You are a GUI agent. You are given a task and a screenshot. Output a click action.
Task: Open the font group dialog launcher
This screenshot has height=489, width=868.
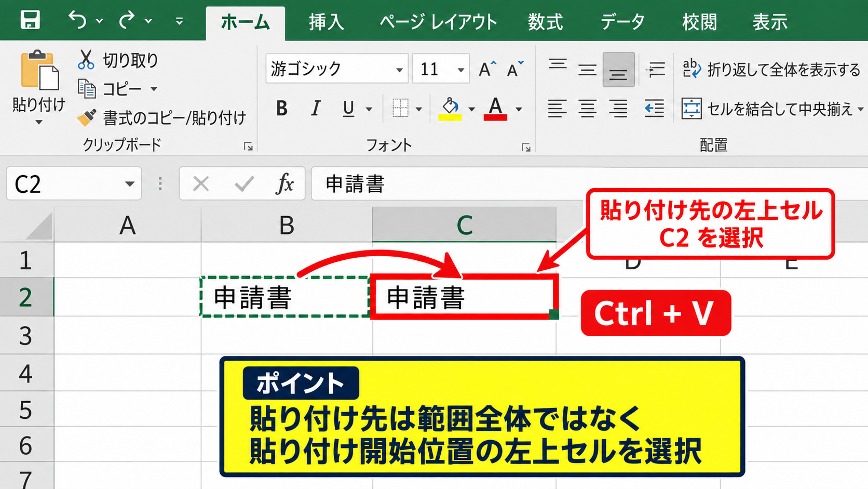526,147
